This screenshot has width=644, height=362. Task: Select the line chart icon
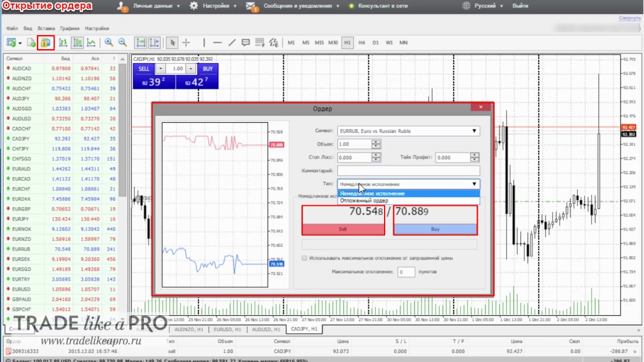91,43
